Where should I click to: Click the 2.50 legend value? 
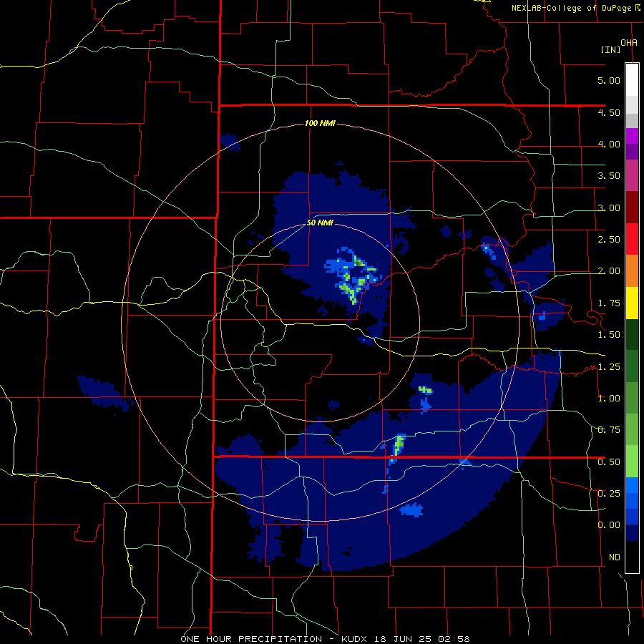(x=609, y=240)
